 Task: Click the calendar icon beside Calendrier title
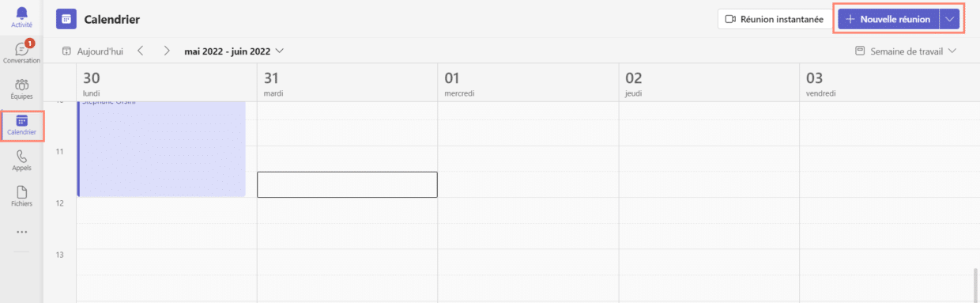coord(66,19)
